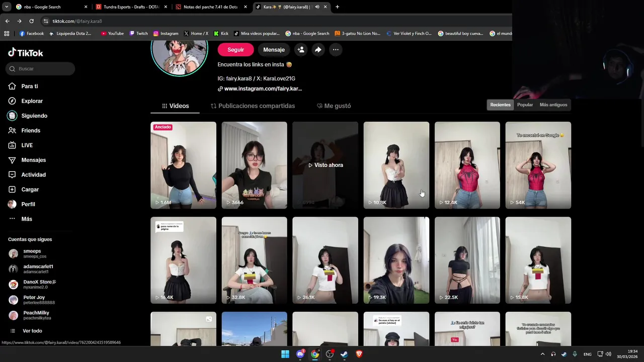The image size is (644, 362).
Task: Open the video with 26.1K views
Action: pos(325,260)
